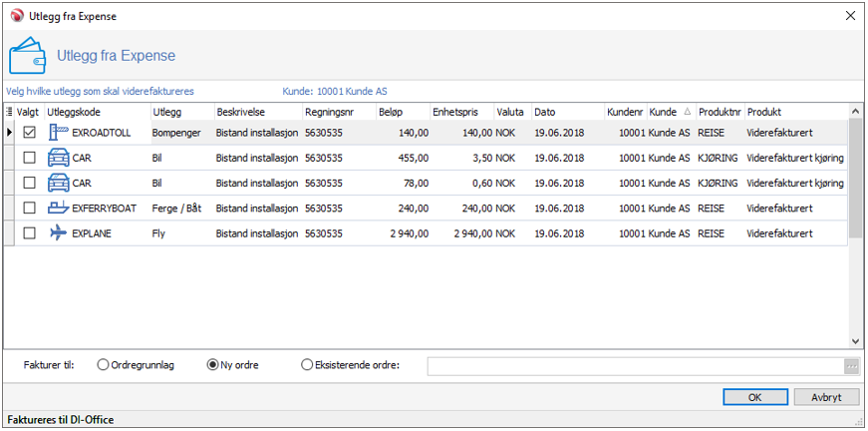Select the Eksisterende ordre radio option
The width and height of the screenshot is (868, 431).
(307, 365)
